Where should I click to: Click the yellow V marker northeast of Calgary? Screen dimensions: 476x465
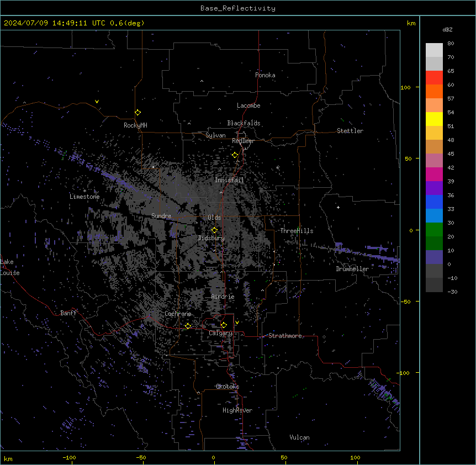coord(237,323)
